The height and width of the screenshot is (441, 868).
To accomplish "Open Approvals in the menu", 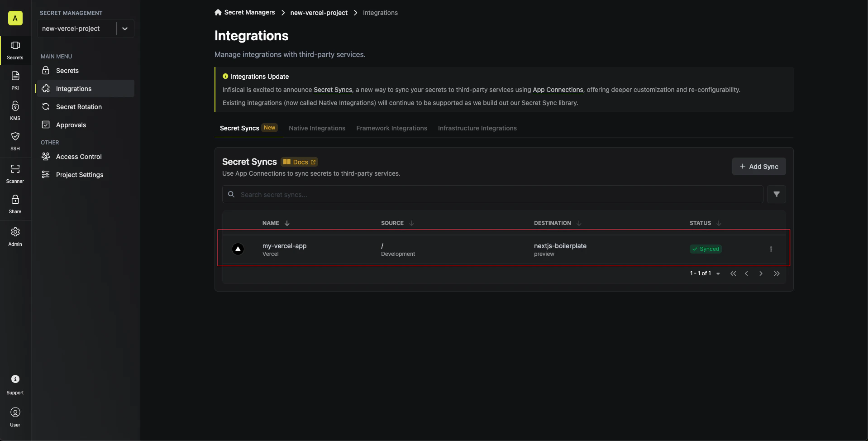I will [x=85, y=125].
